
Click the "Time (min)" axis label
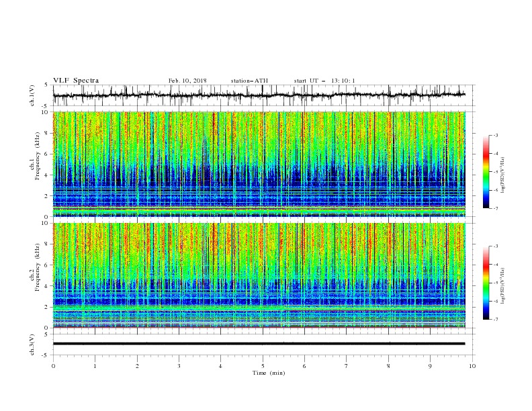coord(269,373)
